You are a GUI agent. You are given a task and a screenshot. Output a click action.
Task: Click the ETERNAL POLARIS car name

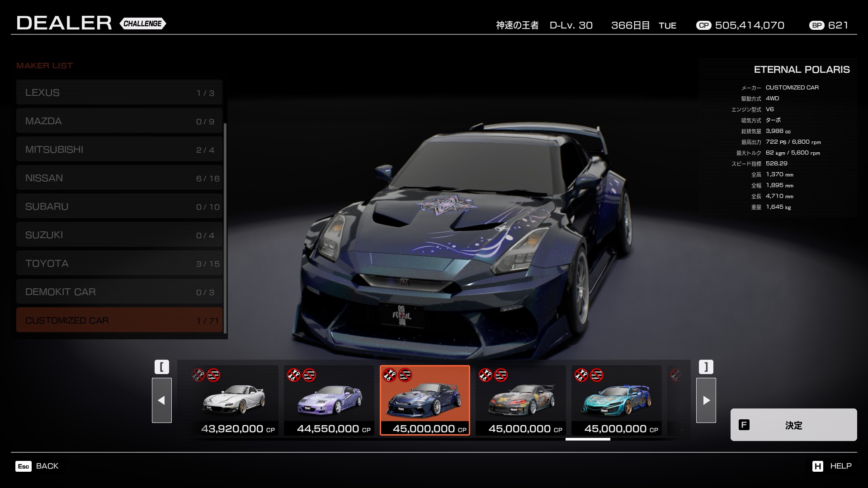802,70
